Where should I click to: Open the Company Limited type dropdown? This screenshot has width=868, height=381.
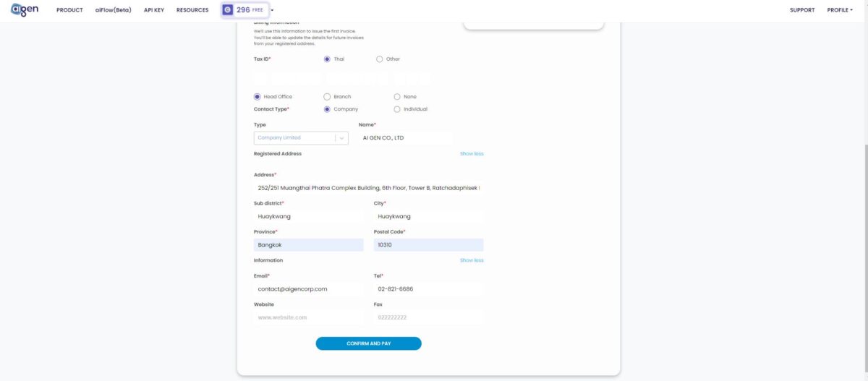pos(301,137)
